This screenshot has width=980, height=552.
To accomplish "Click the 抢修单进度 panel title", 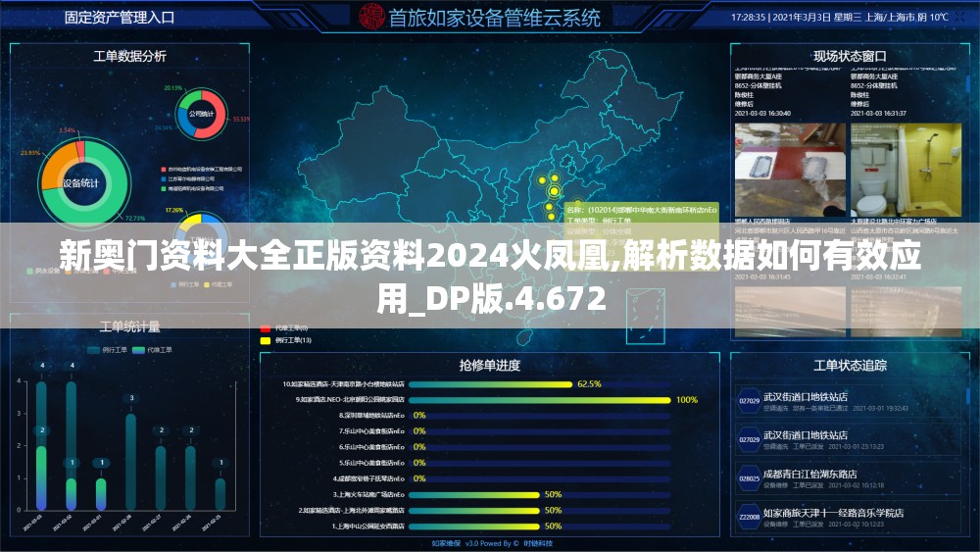I will (x=490, y=366).
